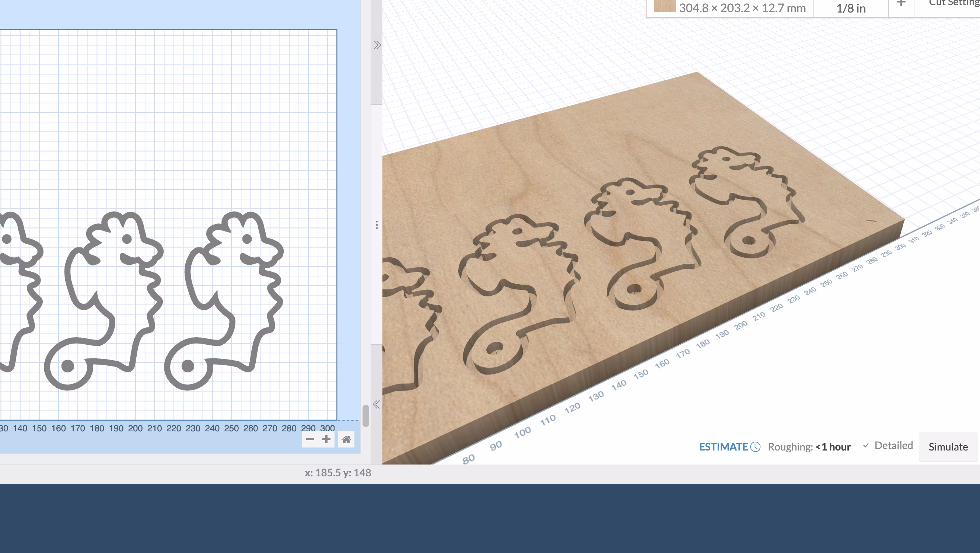This screenshot has height=553, width=980.
Task: Zoom in the 2D design canvas
Action: [326, 439]
